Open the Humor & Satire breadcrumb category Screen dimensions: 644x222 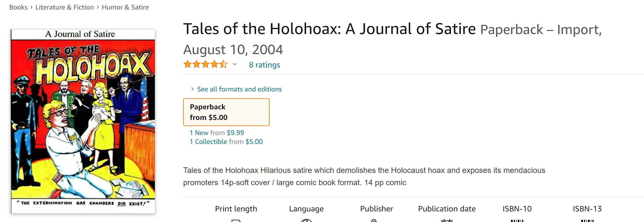(125, 7)
